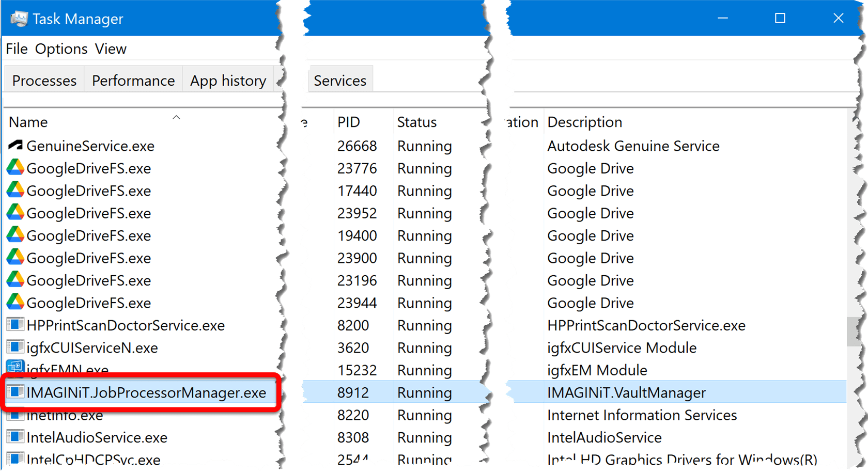Click PID value 8912
The image size is (868, 474).
pyautogui.click(x=353, y=392)
